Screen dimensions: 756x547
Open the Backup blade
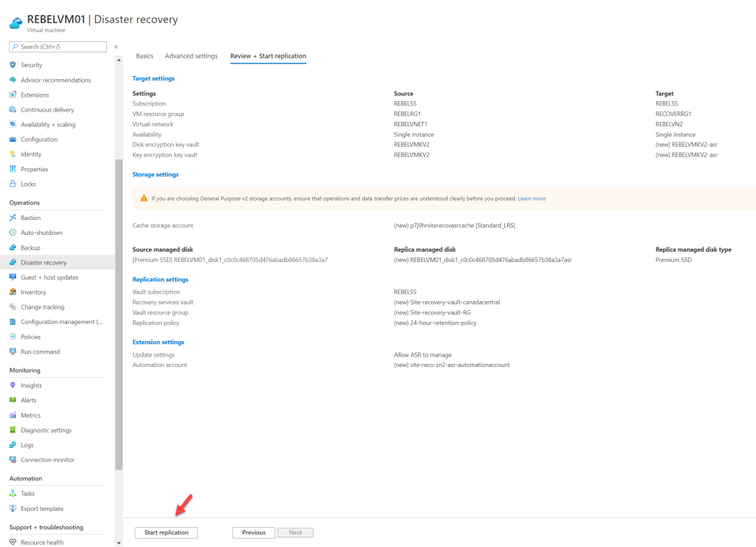tap(29, 247)
